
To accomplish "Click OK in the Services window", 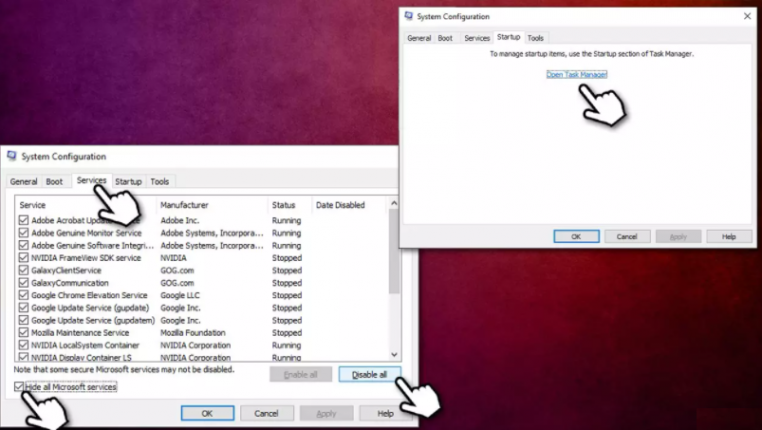I will click(x=208, y=413).
